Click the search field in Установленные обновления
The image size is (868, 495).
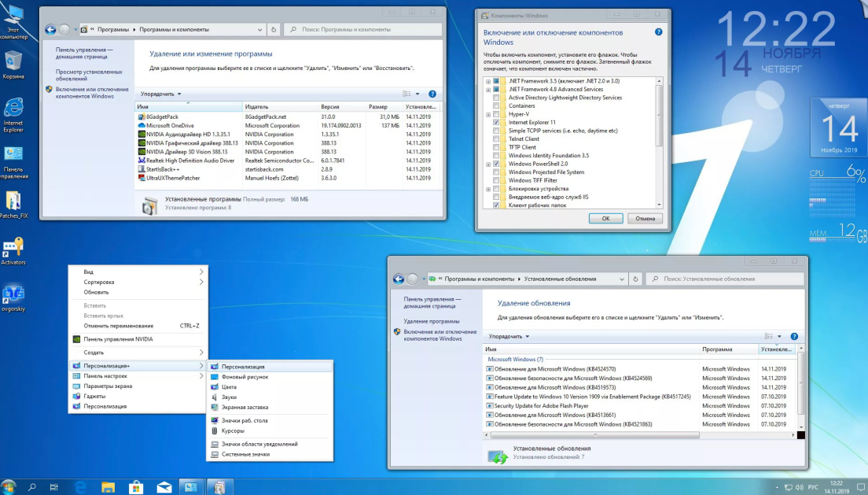tap(725, 279)
